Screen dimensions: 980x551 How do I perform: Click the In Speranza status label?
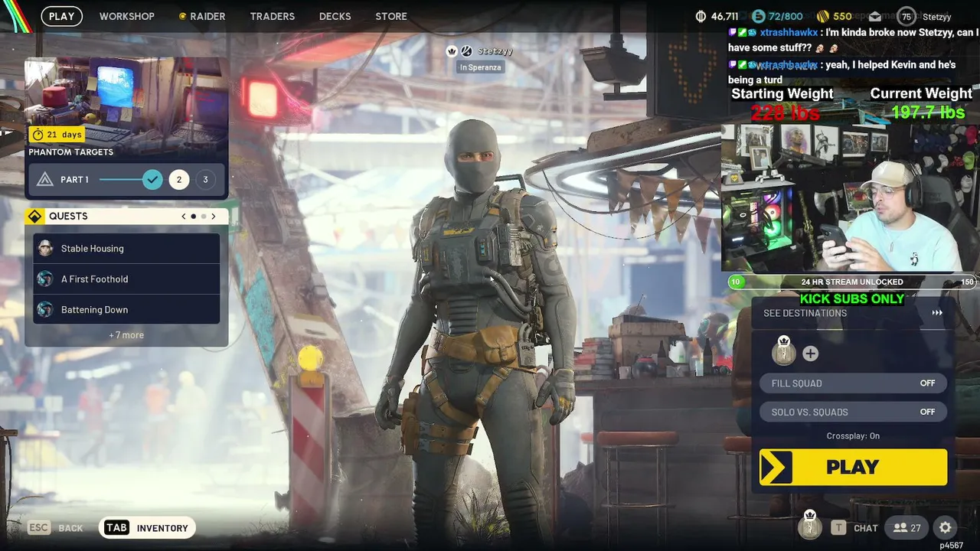click(x=481, y=67)
